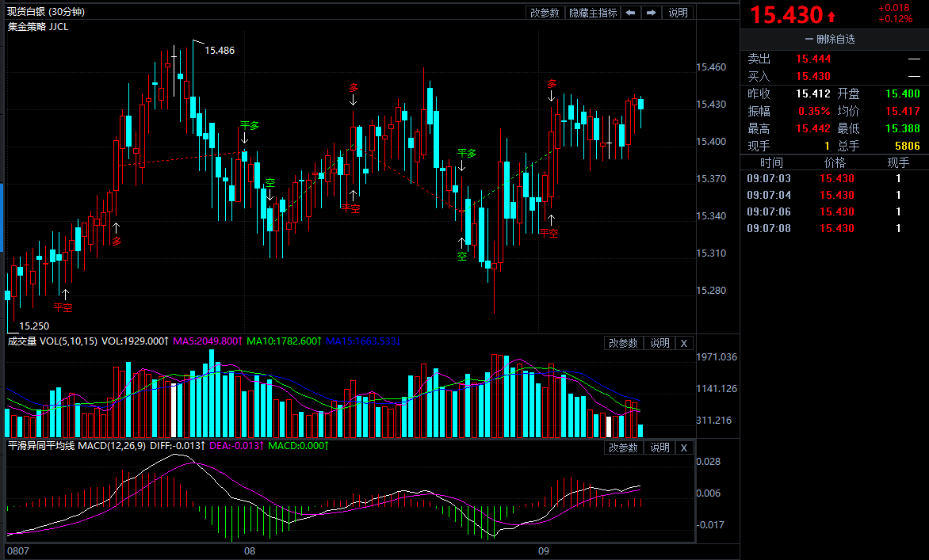The height and width of the screenshot is (560, 929).
Task: Open 说明 for the MACD indicator
Action: 659,448
